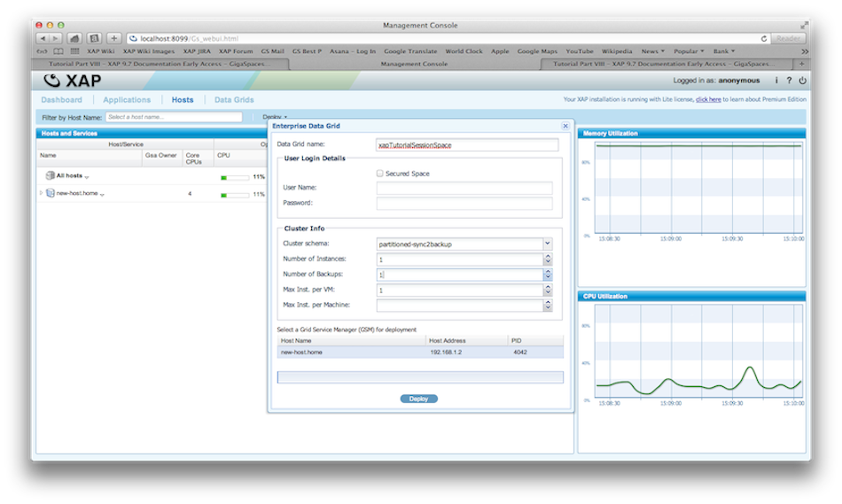The width and height of the screenshot is (842, 504).
Task: Open the XAP Wiki bookmark
Action: pyautogui.click(x=101, y=51)
